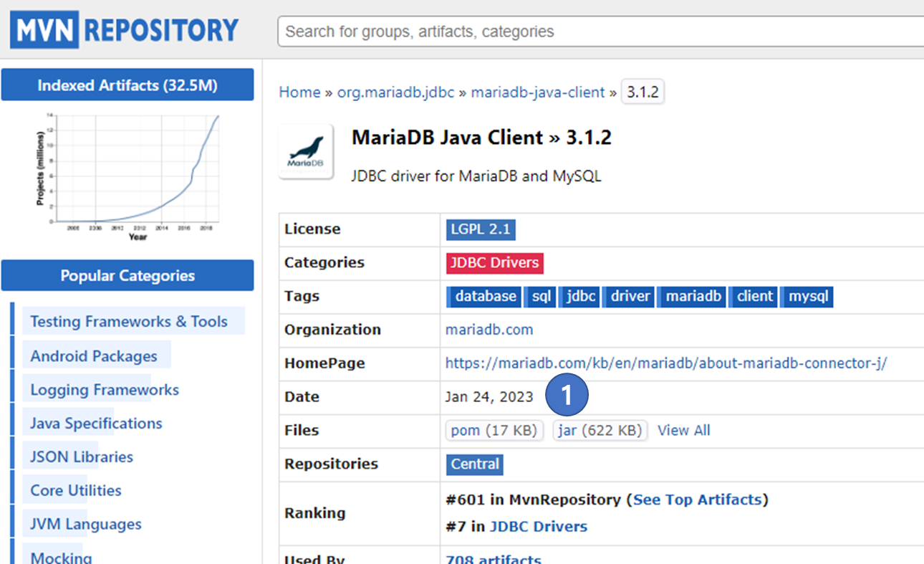The image size is (924, 564).
Task: Select the database tag
Action: 483,297
